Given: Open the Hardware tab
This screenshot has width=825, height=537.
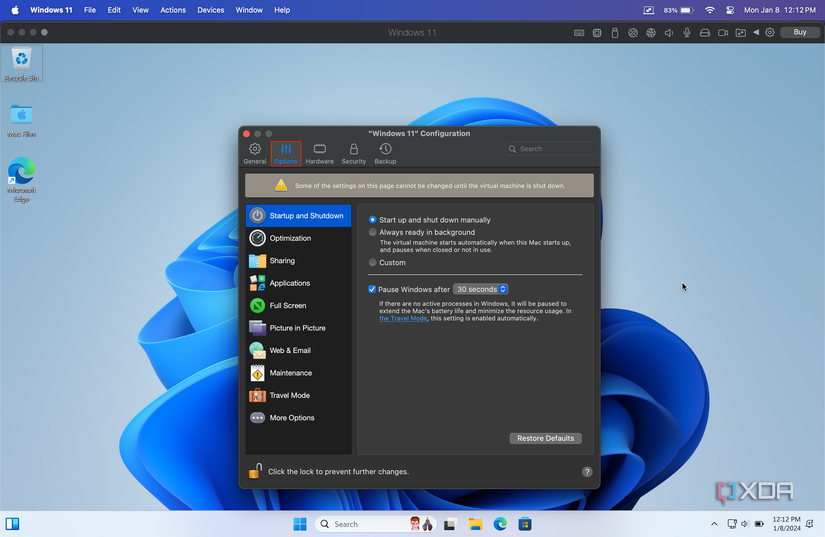Looking at the screenshot, I should pos(319,154).
